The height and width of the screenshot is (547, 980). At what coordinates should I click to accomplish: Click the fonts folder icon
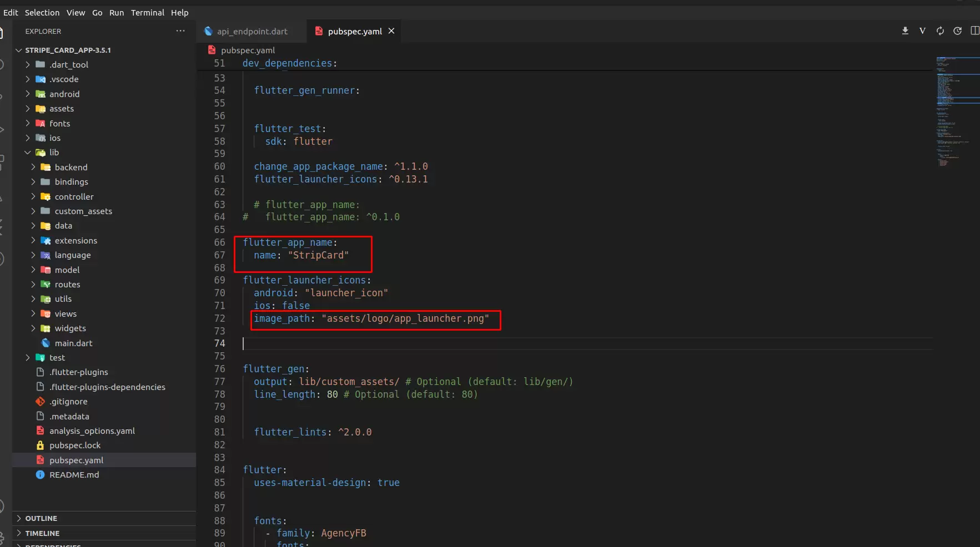41,123
